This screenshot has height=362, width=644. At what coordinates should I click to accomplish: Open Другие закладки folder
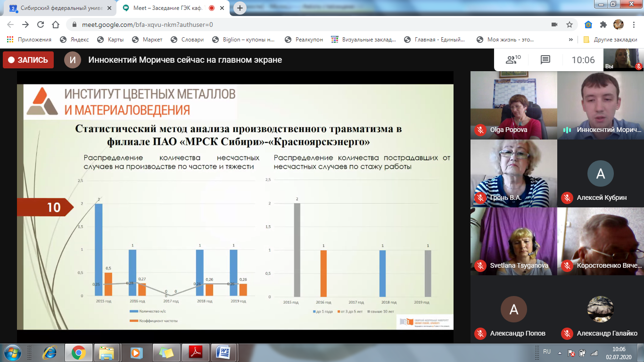610,40
